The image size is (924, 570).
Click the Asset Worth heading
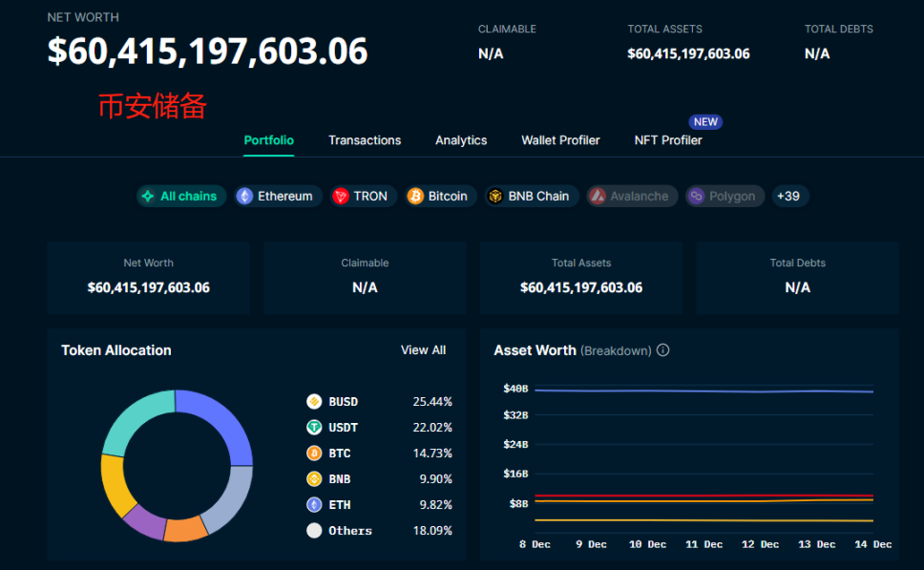(x=535, y=350)
